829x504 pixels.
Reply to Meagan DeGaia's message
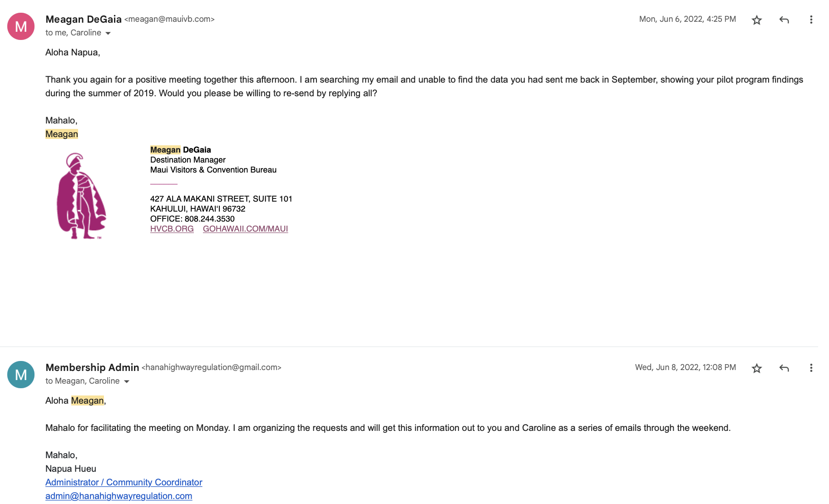[x=784, y=20]
